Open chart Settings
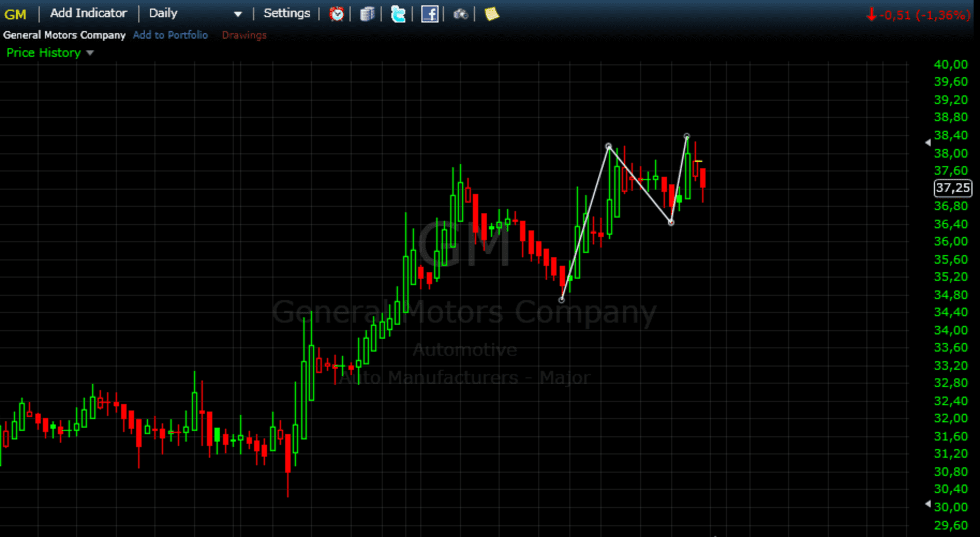980x537 pixels. pos(287,13)
